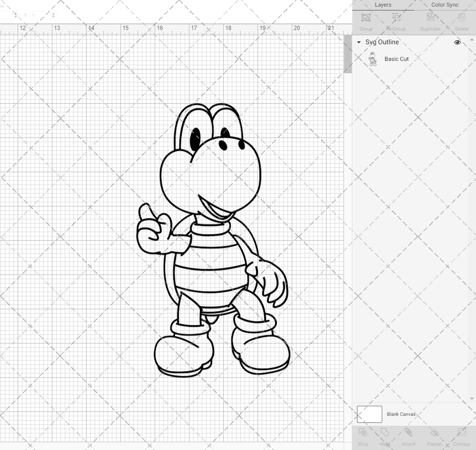
Task: Hide the Svg Outline layer
Action: pyautogui.click(x=457, y=42)
